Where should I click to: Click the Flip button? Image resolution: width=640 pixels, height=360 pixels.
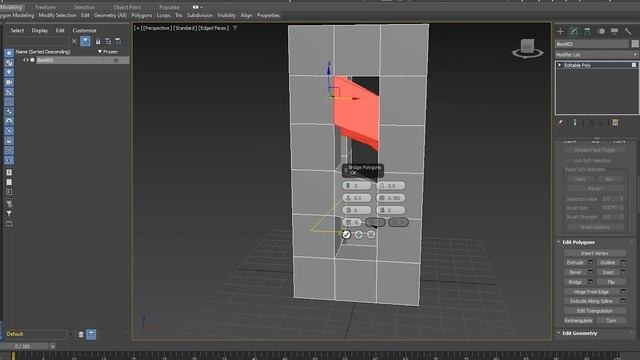[611, 282]
